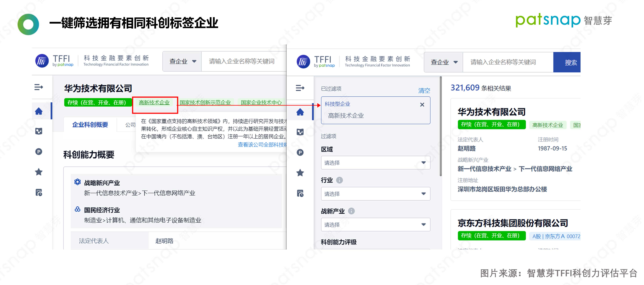This screenshot has height=285, width=644.
Task: Click the 国家技术创新示范企业 tag
Action: click(x=205, y=103)
